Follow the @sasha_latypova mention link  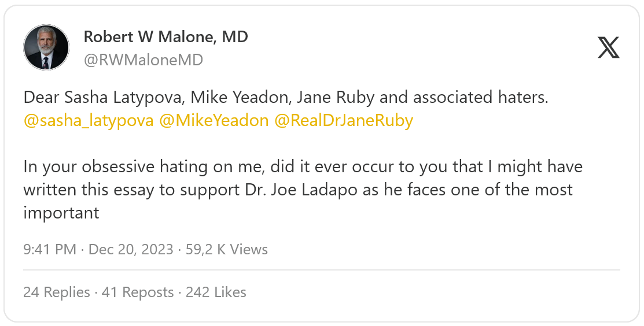click(x=89, y=121)
